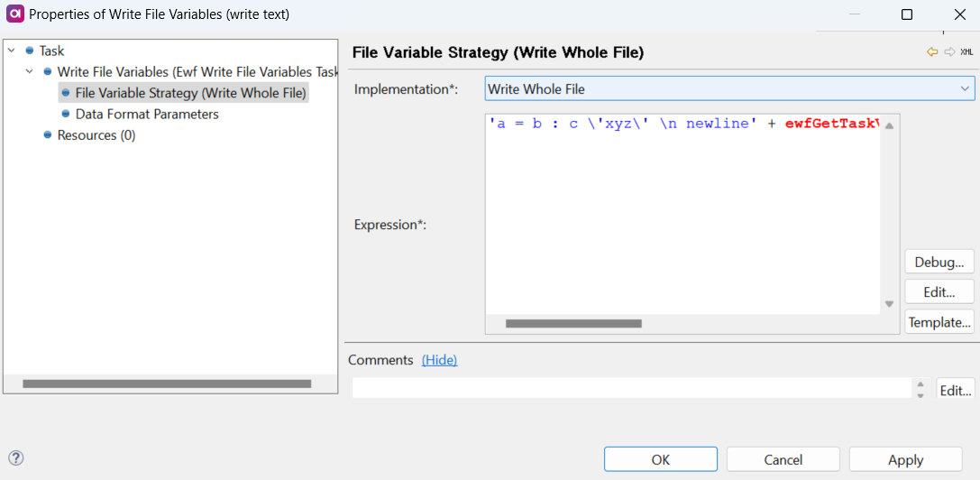Select File Variable Strategy tree item
Viewport: 980px width, 480px height.
pyautogui.click(x=190, y=93)
